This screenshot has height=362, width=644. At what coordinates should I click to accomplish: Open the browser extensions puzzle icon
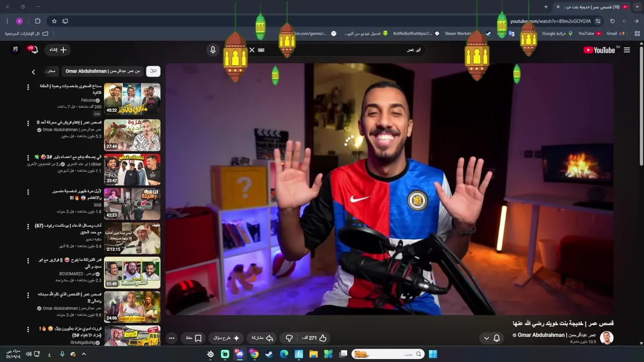[38, 21]
